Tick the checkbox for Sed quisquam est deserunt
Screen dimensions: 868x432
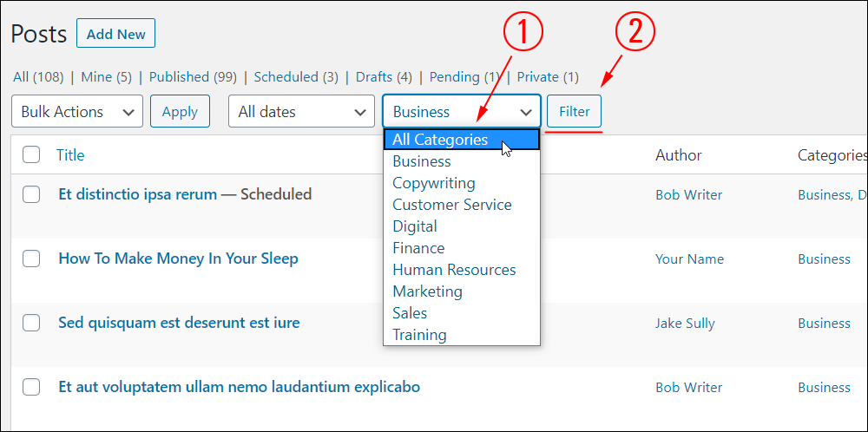coord(31,323)
